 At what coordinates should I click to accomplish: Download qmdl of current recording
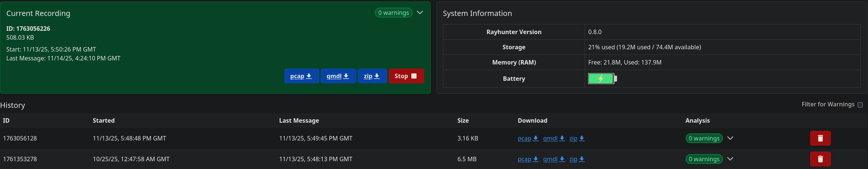pos(338,76)
